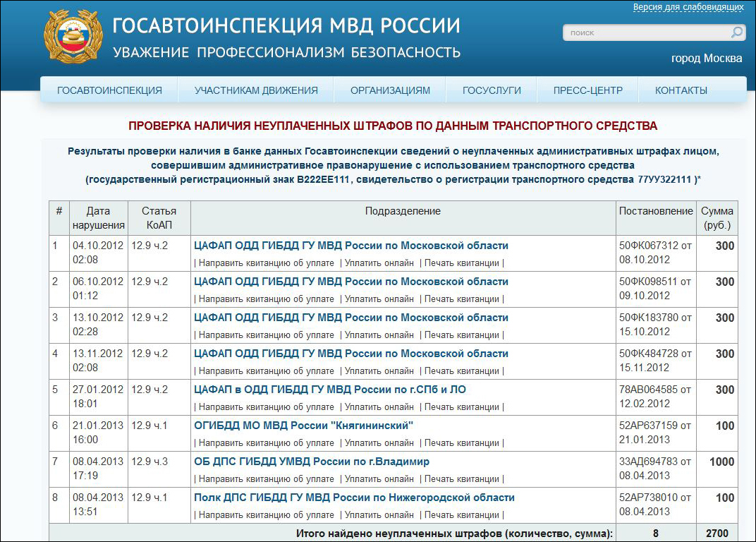Click Печать квитанции for fine number 2

(461, 299)
